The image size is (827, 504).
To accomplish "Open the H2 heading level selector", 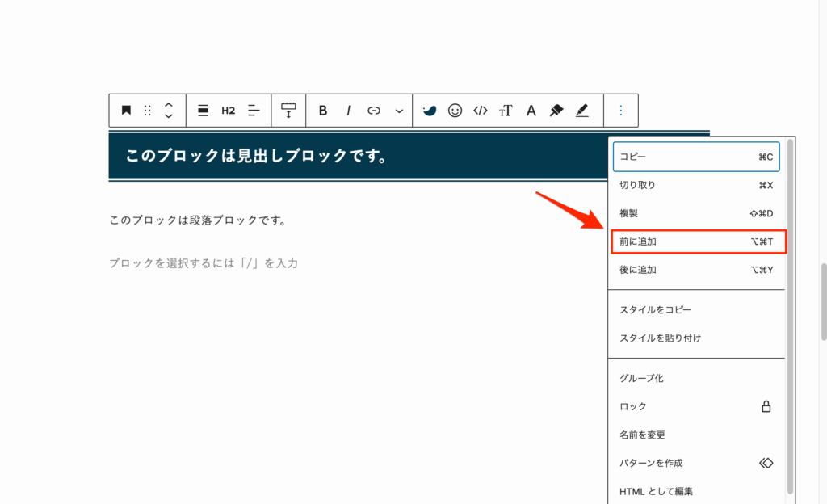I will point(227,110).
